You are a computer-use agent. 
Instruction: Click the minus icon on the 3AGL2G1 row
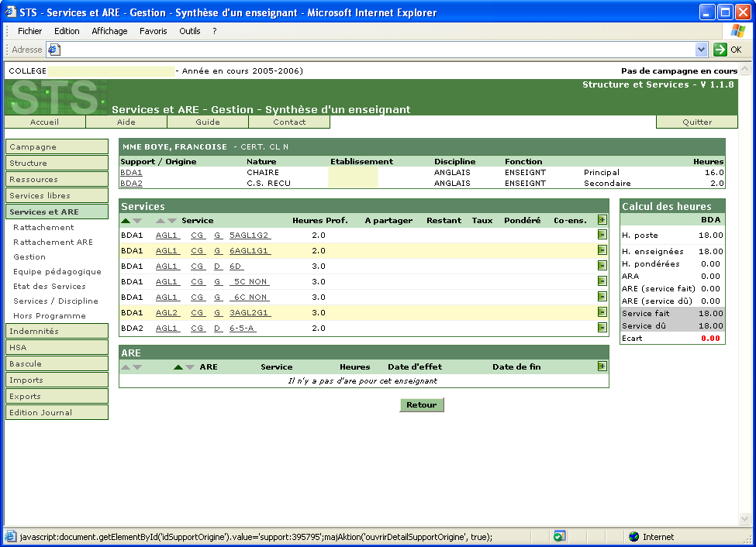click(x=602, y=311)
